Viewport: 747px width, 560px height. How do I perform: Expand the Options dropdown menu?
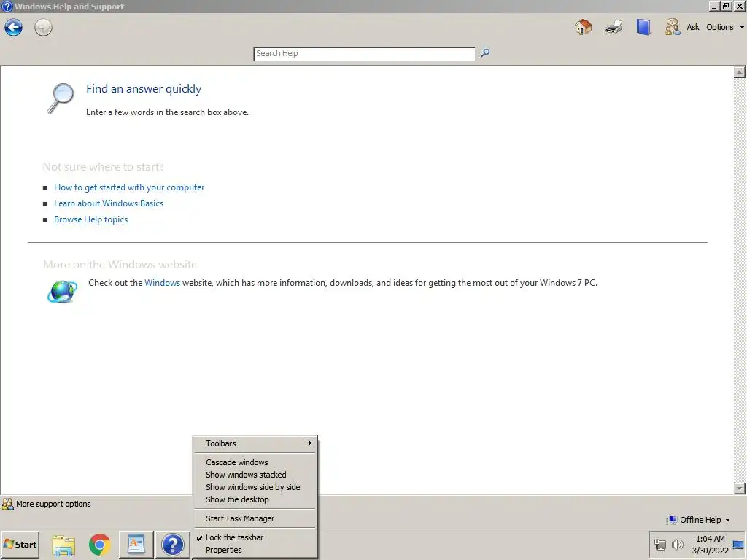[x=725, y=27]
